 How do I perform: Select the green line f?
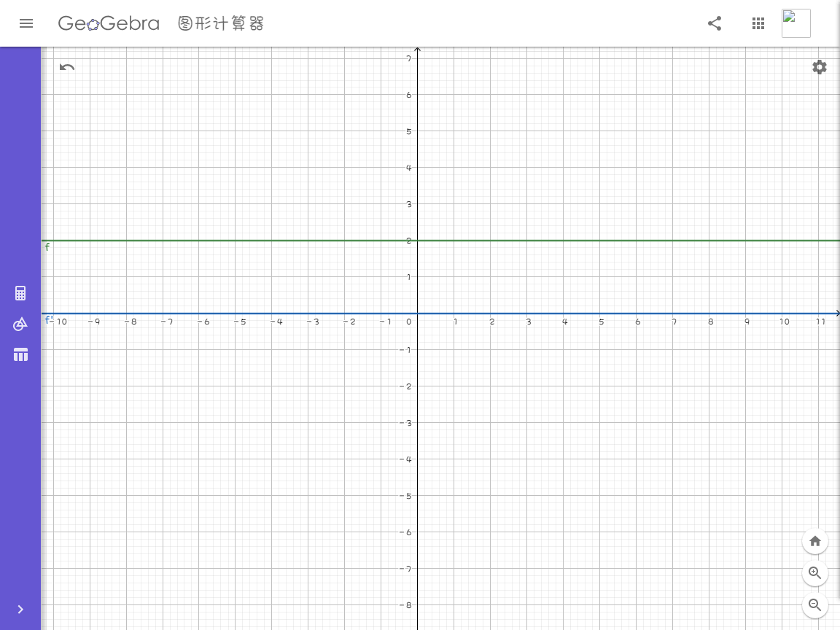583,241
